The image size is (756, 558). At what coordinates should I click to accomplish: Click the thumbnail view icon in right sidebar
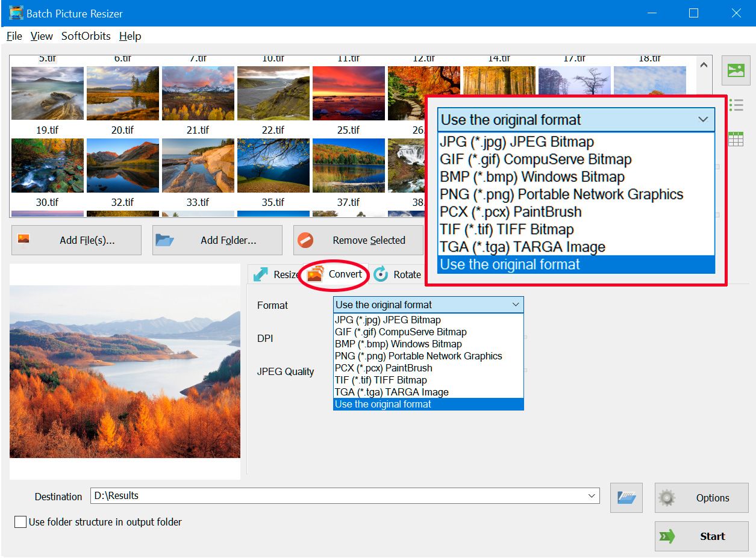(x=736, y=70)
